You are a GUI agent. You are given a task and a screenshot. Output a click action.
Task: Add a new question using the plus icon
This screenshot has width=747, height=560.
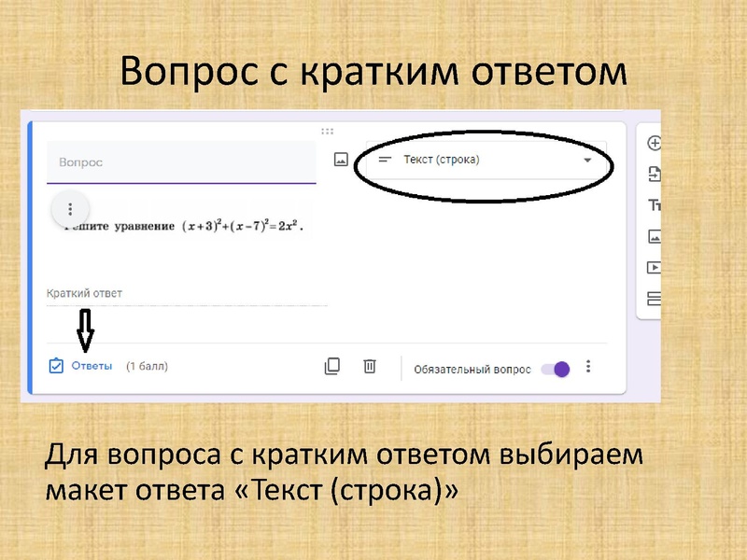655,143
